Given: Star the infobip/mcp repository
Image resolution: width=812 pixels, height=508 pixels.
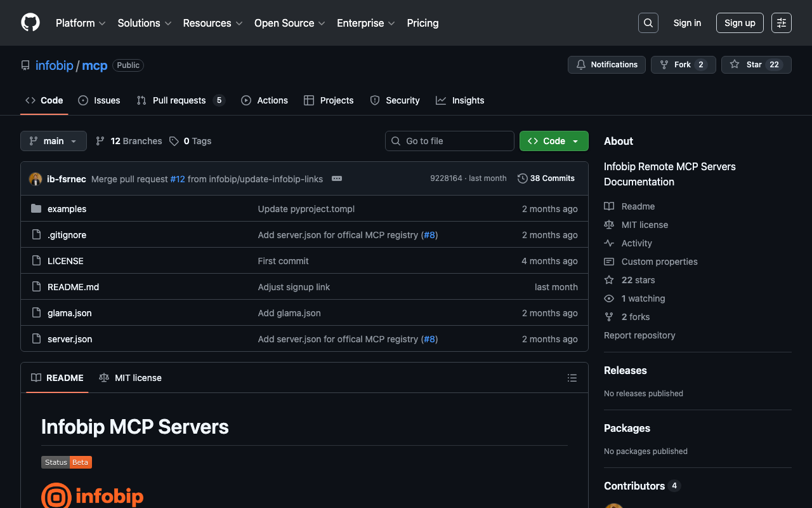Looking at the screenshot, I should (x=756, y=65).
